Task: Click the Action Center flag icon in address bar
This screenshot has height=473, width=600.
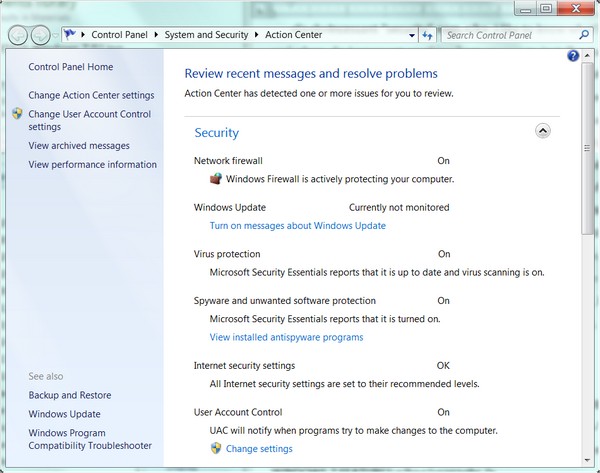Action: (x=70, y=34)
